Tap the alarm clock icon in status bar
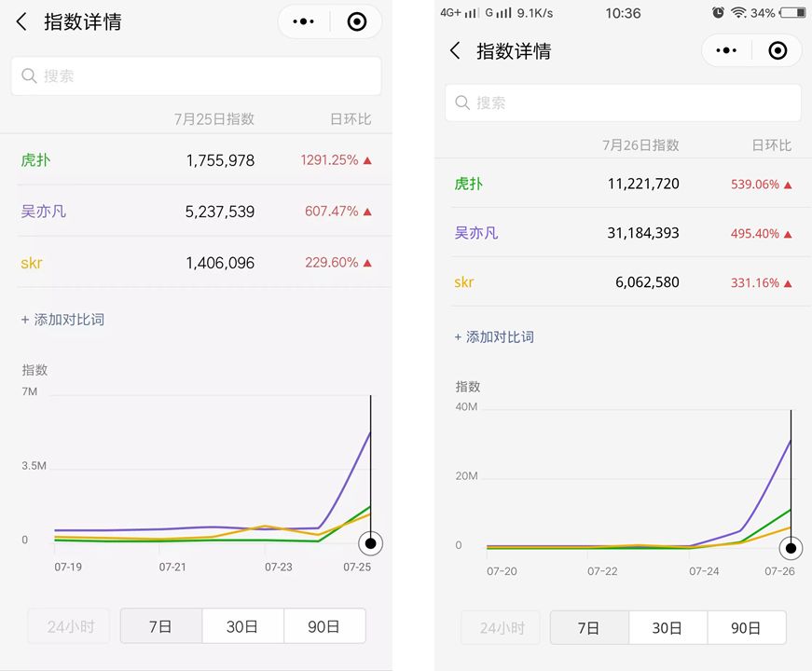 coord(718,12)
